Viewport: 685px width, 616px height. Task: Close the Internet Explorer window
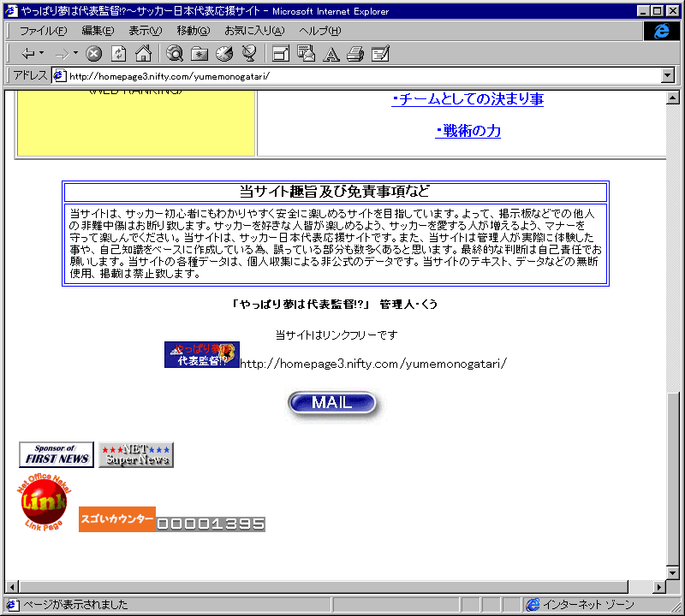(x=672, y=11)
